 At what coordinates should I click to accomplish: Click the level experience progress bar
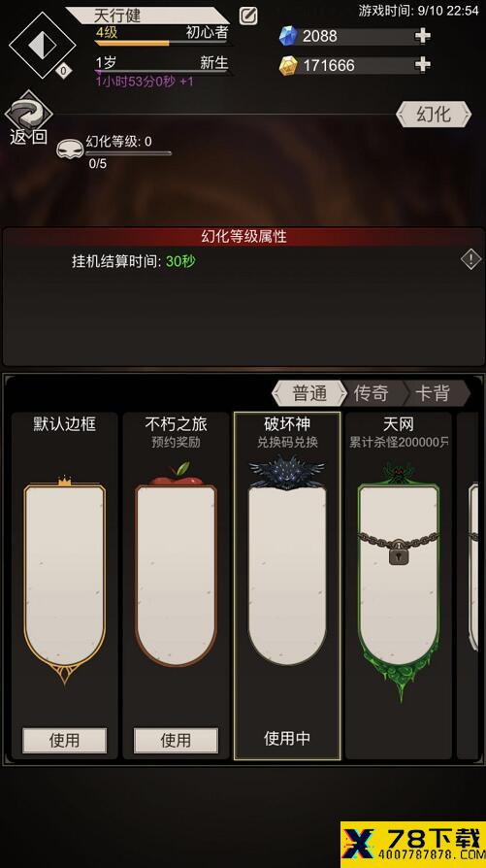coord(162,43)
